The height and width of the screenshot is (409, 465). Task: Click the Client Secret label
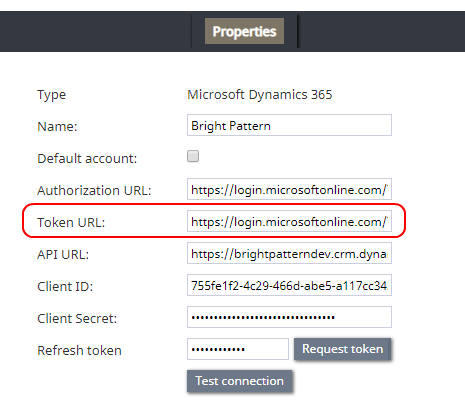point(77,318)
